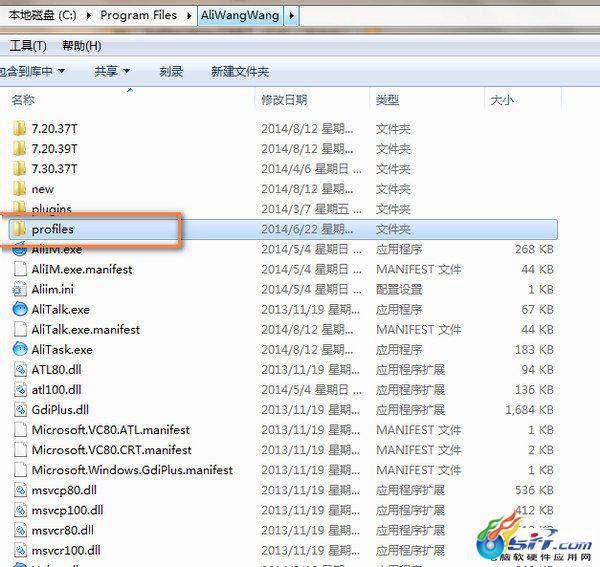This screenshot has height=567, width=600.
Task: Click the msvcr80.dll file icon
Action: (x=20, y=530)
